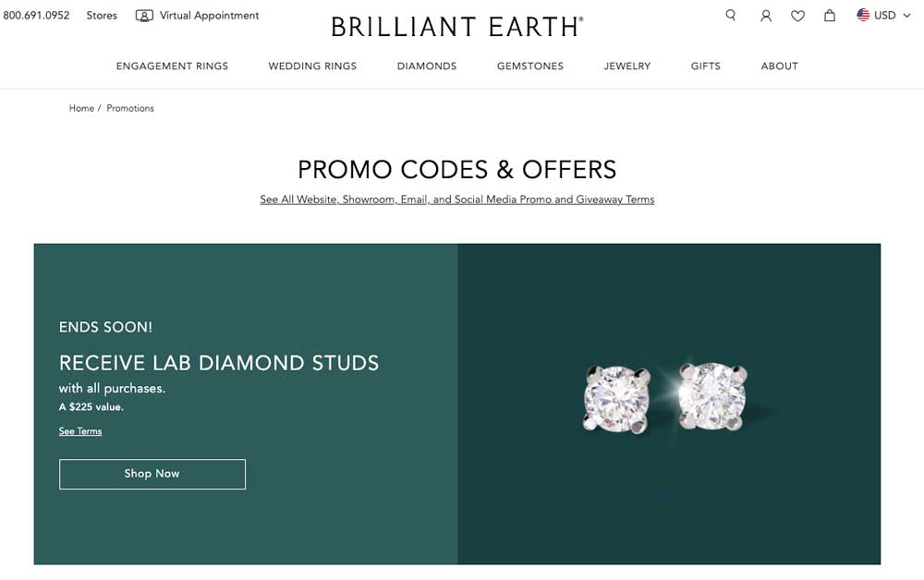Open the account profile icon
This screenshot has width=924, height=580.
pyautogui.click(x=766, y=16)
